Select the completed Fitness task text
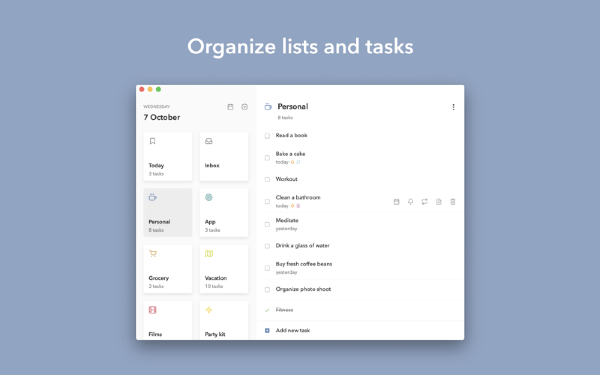 click(x=284, y=310)
